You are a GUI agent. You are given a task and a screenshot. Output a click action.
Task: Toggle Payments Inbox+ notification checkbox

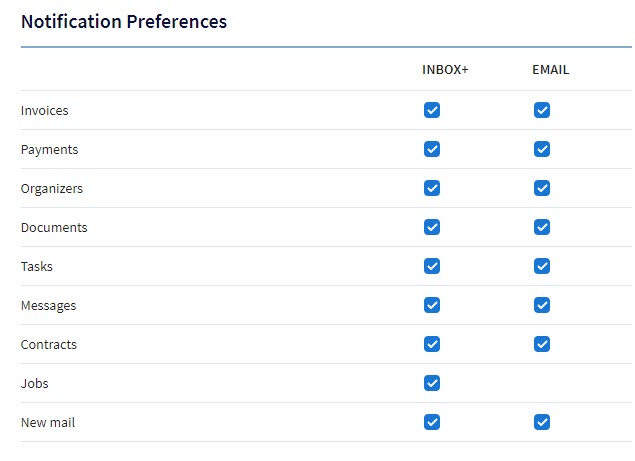432,149
